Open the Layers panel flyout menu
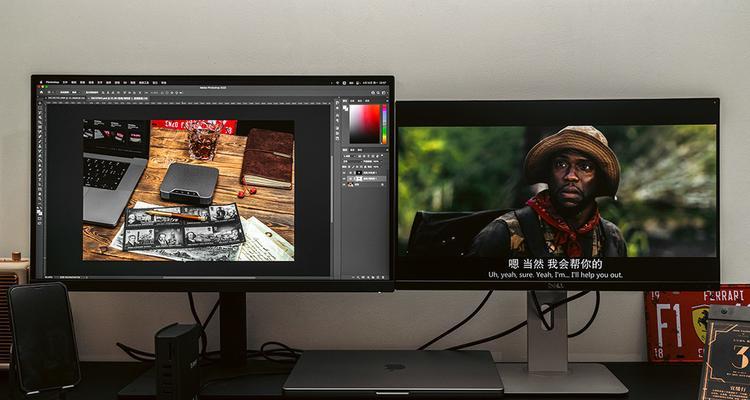This screenshot has width=750, height=400. tap(387, 150)
